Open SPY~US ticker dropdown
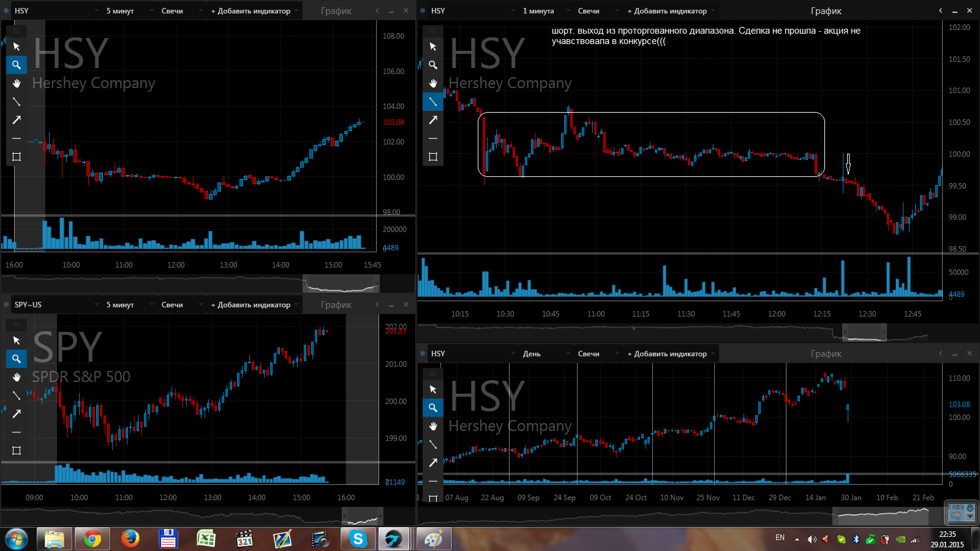980x551 pixels. click(56, 305)
